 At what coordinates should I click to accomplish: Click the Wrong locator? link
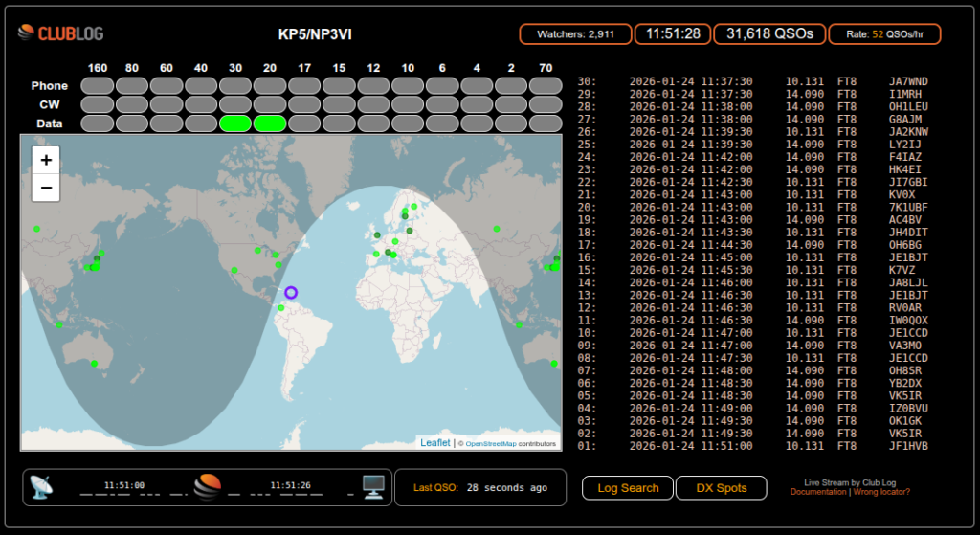tap(881, 492)
